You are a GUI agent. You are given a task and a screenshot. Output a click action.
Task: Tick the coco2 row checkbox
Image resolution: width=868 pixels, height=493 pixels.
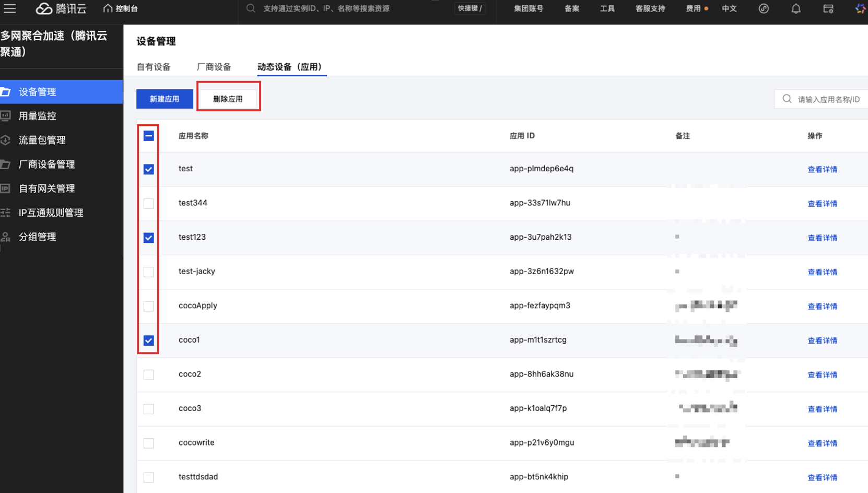(149, 374)
